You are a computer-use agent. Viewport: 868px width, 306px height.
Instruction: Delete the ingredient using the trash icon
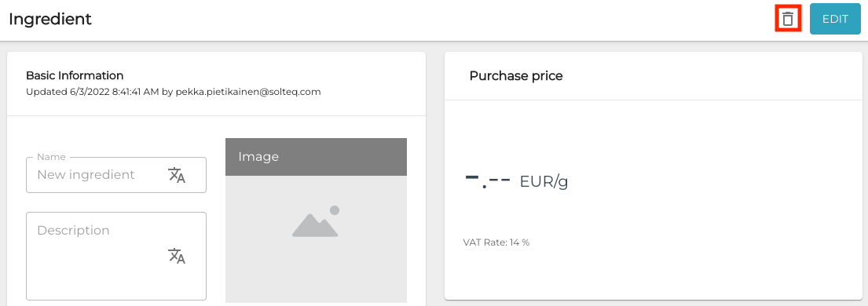pyautogui.click(x=788, y=20)
